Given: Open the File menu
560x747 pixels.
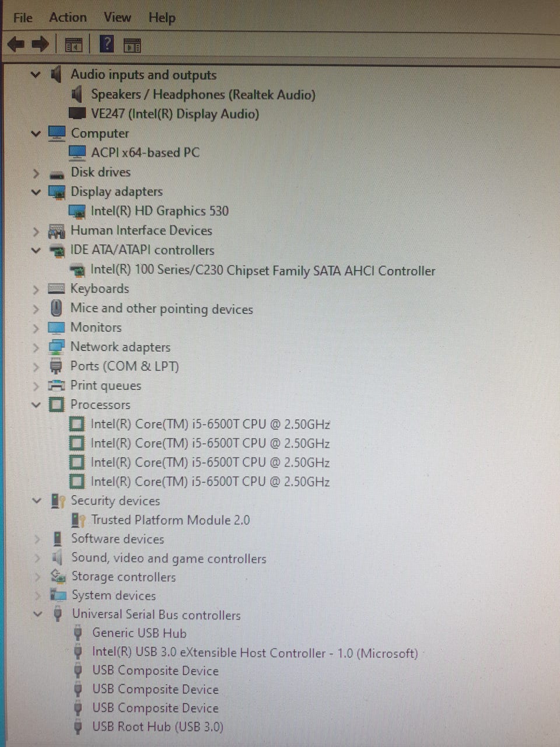Looking at the screenshot, I should (23, 18).
